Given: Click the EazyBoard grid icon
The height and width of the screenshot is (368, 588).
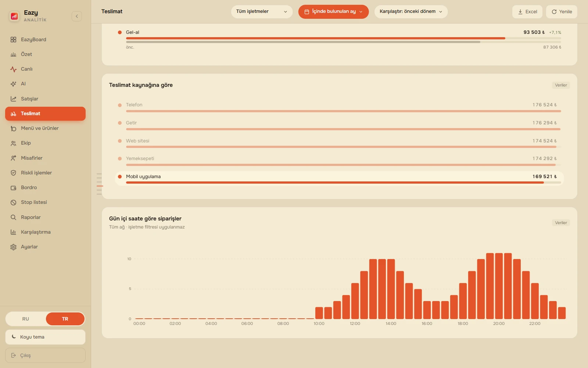Looking at the screenshot, I should (14, 40).
